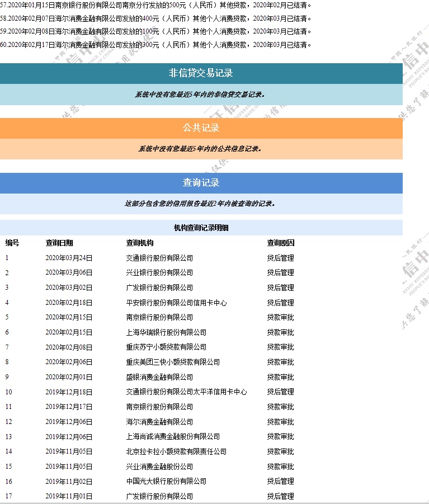Click row number 14
Image resolution: width=429 pixels, height=504 pixels.
tap(9, 451)
